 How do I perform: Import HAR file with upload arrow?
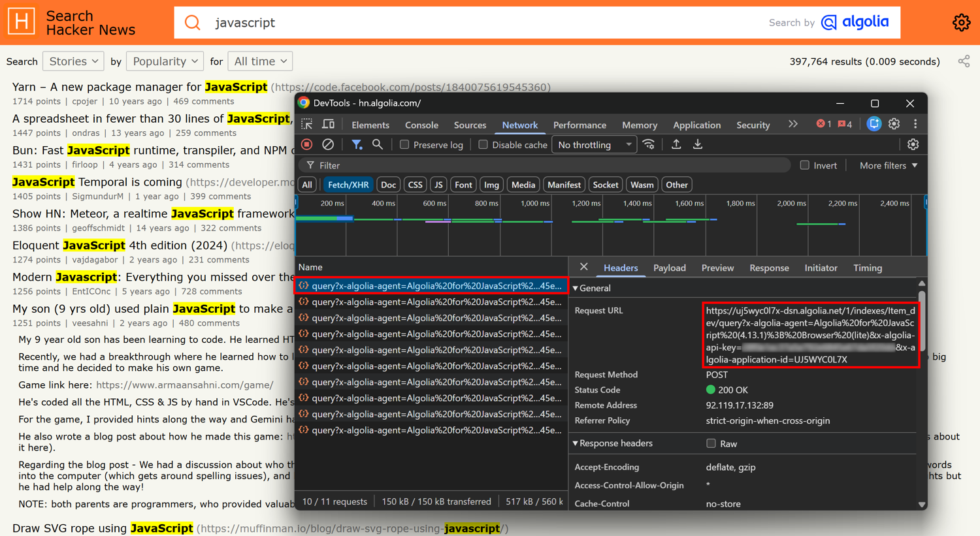point(676,144)
